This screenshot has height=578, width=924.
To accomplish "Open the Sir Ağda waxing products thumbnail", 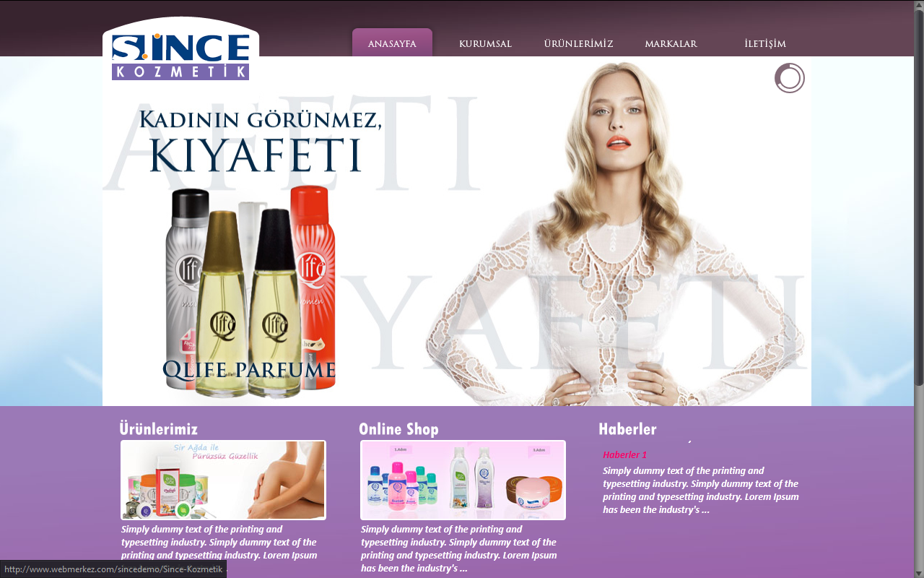I will [x=223, y=480].
